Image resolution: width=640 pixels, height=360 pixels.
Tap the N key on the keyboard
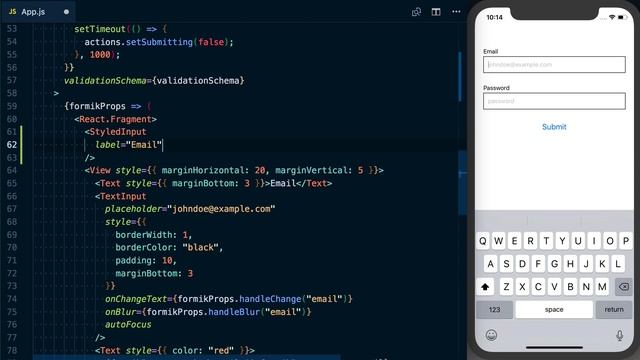pyautogui.click(x=586, y=287)
